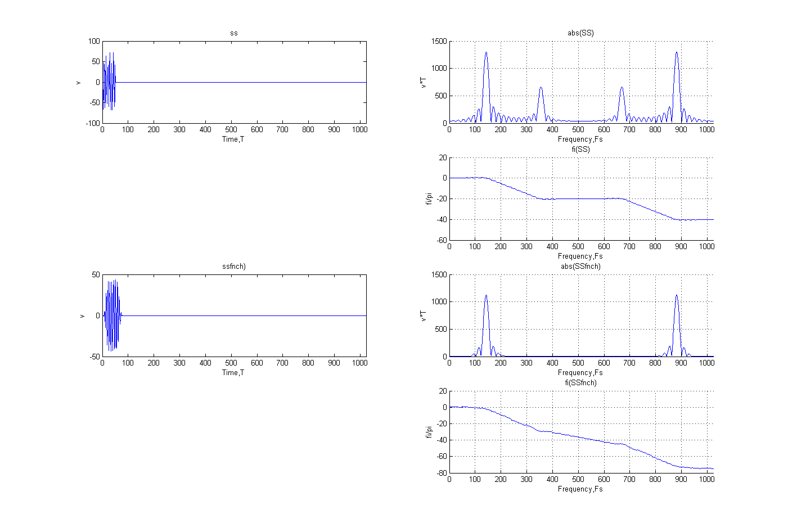Click 'Frequency,Fs' label below abs(SSfnch) plot

(x=580, y=373)
